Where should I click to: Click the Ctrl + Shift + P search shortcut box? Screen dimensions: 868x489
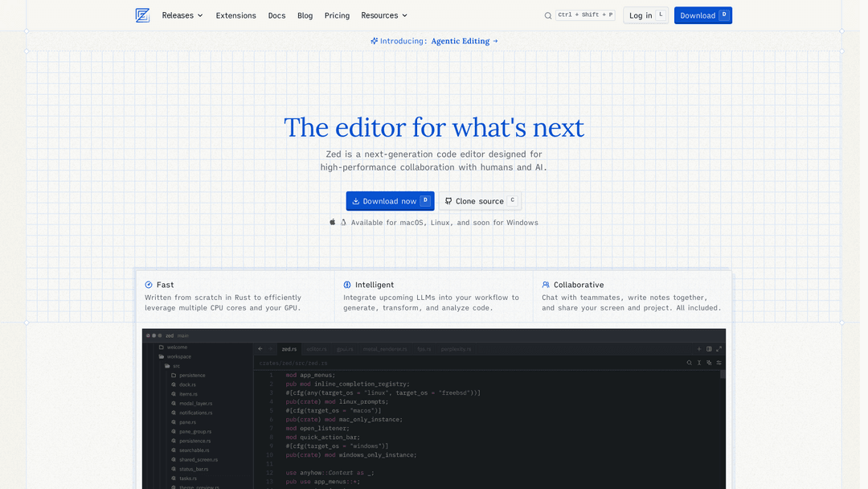585,15
